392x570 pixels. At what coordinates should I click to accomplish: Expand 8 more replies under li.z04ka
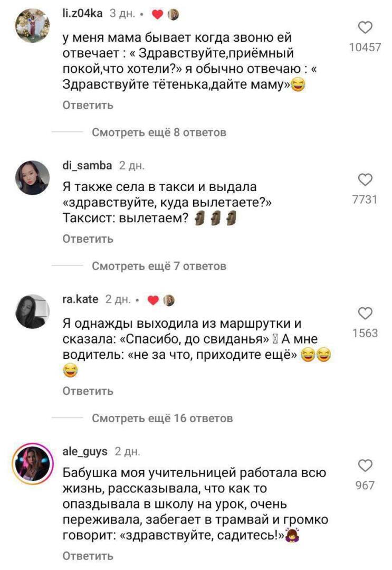(159, 132)
